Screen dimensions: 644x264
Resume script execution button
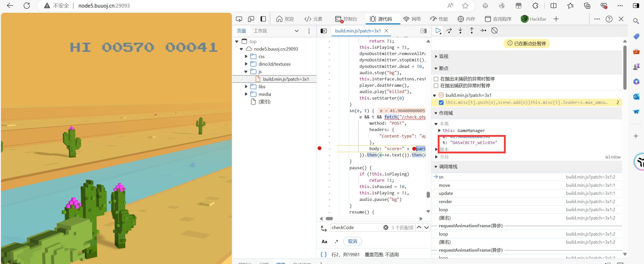(x=438, y=31)
